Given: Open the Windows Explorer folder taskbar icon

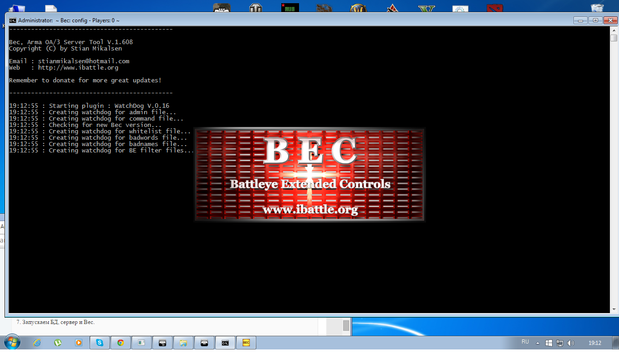Looking at the screenshot, I should point(183,343).
